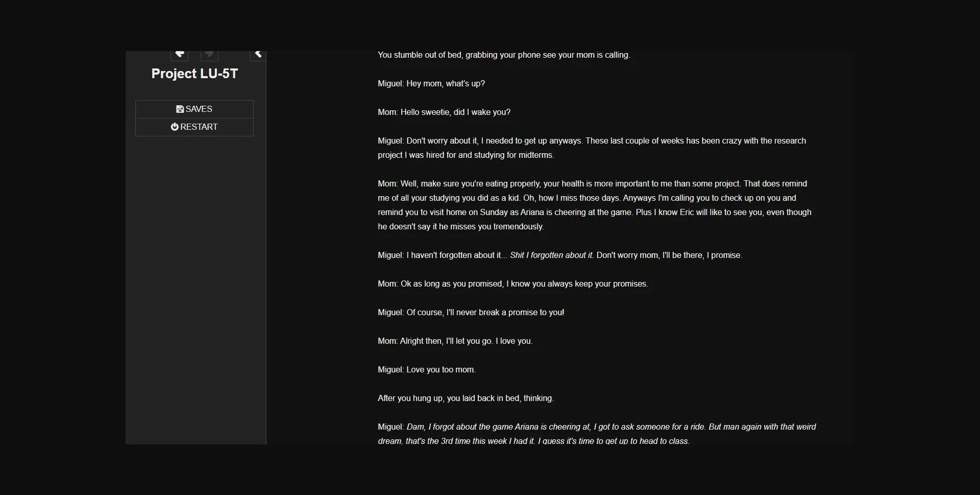Viewport: 980px width, 495px height.
Task: Click the grayed-out redo icon in the sidebar
Action: click(x=209, y=54)
